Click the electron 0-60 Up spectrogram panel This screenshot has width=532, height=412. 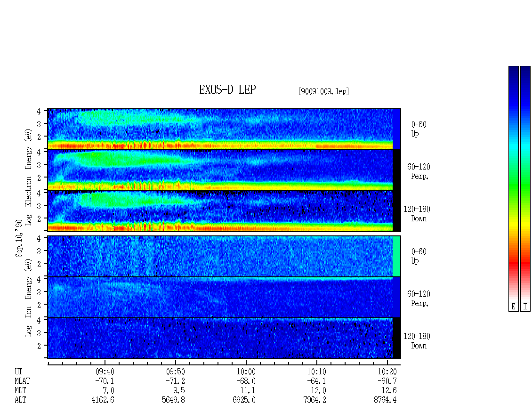[224, 129]
